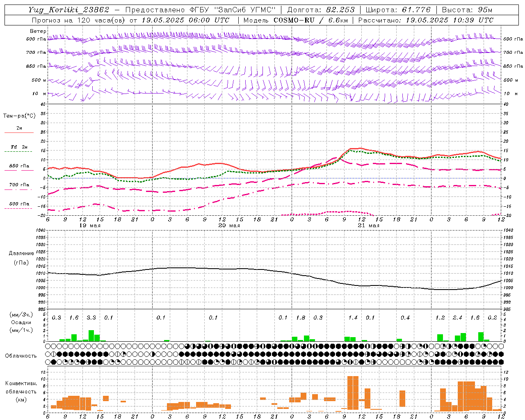The image size is (525, 420).
Task: Click the (мм/3ч.) units label
Action: [21, 315]
